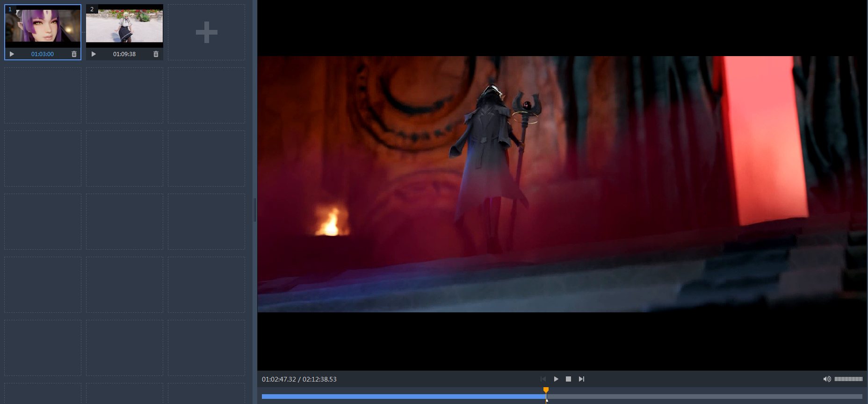Screen dimensions: 868x404
Task: Click clip 2 duration 01:09:38
Action: pos(124,54)
